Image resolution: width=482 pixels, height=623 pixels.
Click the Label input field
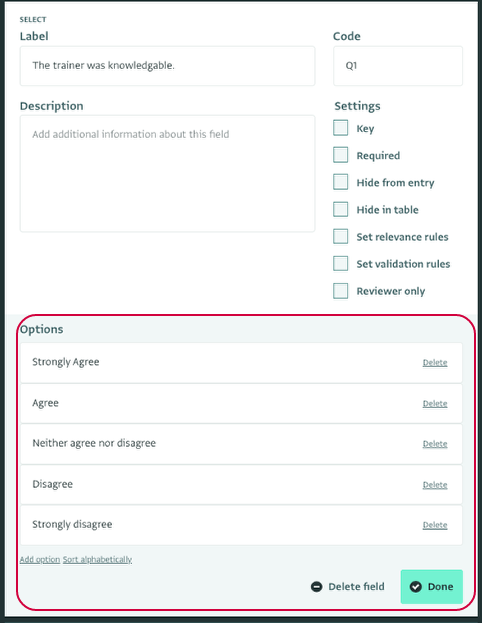pyautogui.click(x=167, y=66)
